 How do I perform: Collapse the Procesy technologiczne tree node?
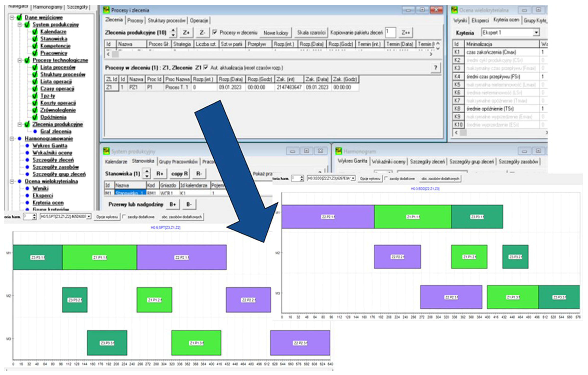pyautogui.click(x=19, y=60)
